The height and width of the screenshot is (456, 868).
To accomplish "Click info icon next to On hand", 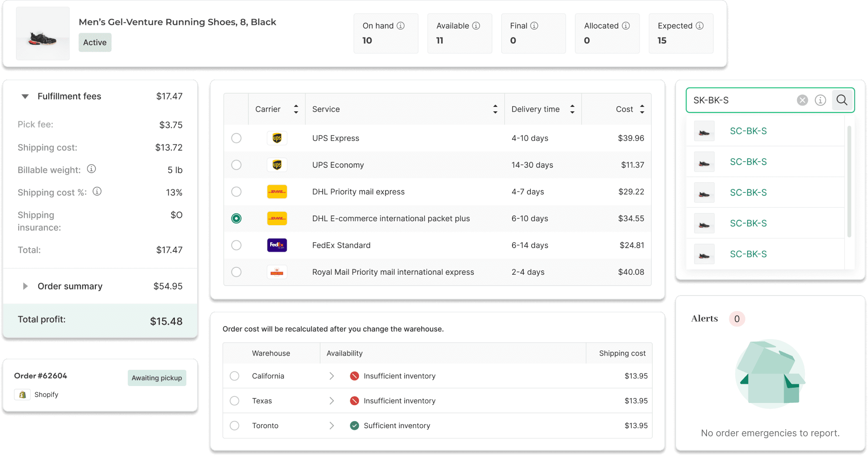I will coord(401,26).
